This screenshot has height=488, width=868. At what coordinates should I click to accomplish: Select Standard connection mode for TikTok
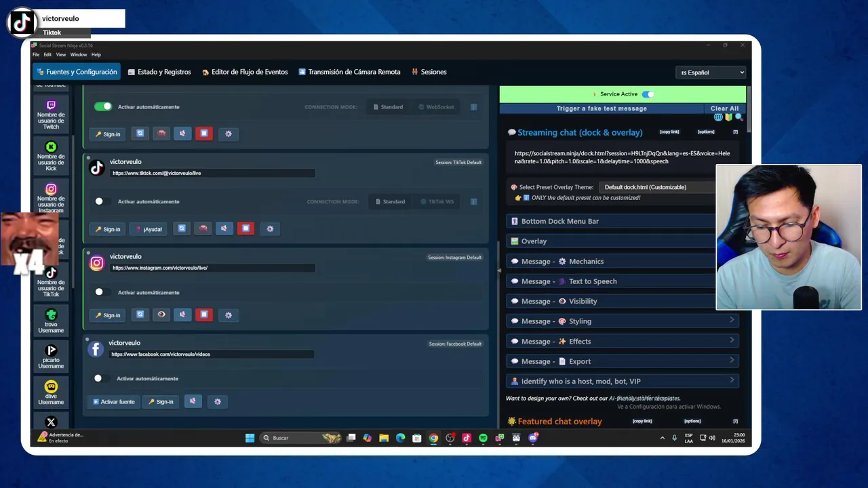coord(390,201)
